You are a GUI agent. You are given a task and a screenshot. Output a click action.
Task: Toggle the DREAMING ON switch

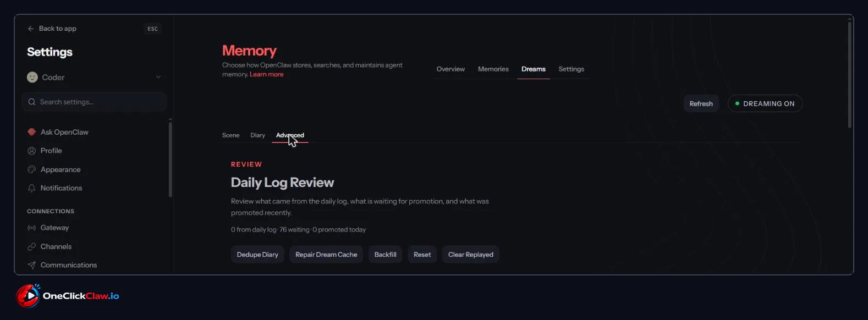coord(765,103)
